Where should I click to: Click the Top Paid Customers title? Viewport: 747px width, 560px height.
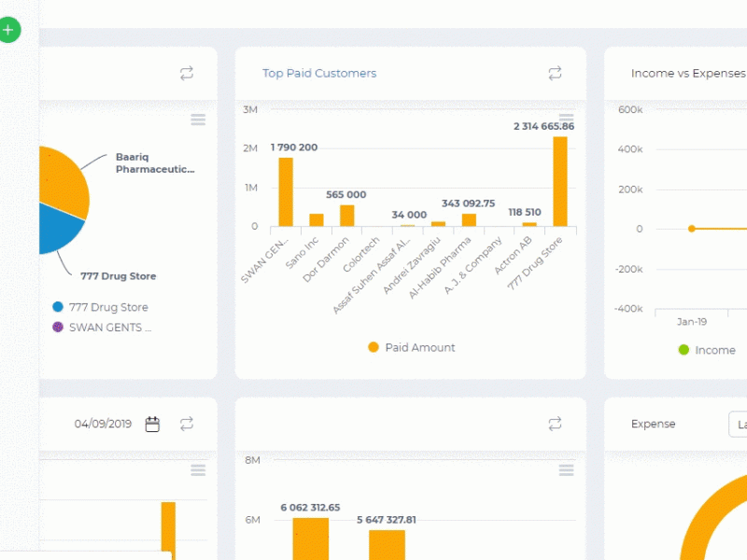tap(319, 74)
